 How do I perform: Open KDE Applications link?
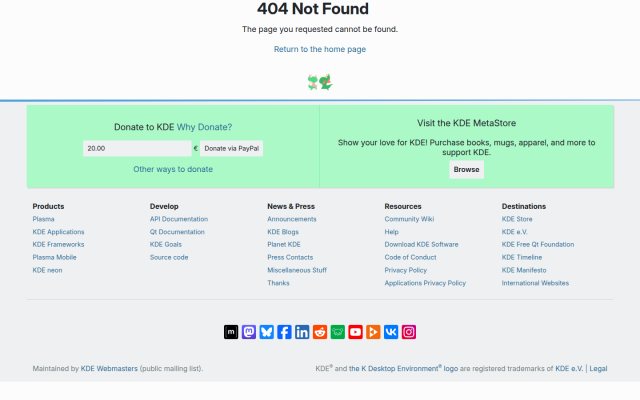pos(58,232)
